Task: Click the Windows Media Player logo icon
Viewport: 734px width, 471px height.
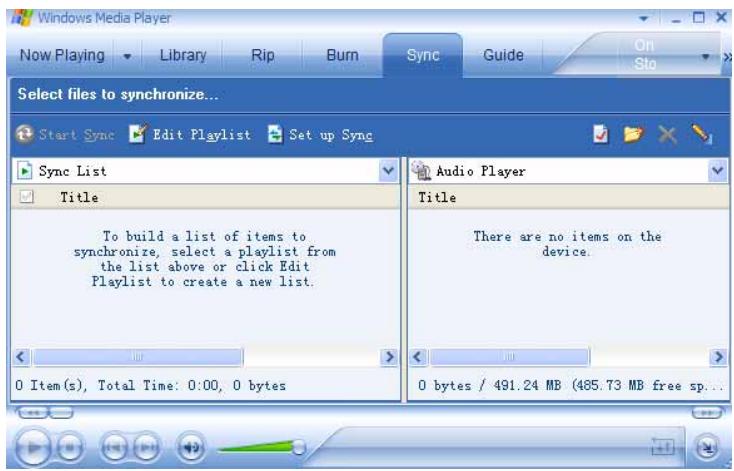Action: coord(22,18)
